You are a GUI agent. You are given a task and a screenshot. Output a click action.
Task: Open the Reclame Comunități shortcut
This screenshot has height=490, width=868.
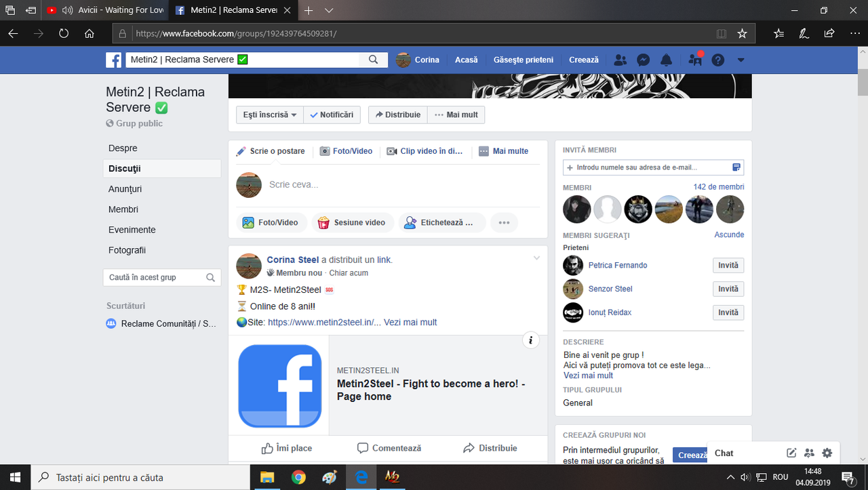pos(162,324)
